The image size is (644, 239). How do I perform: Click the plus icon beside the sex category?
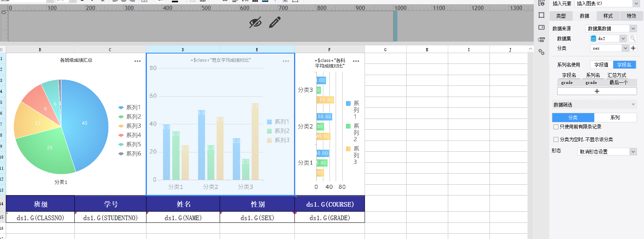click(x=633, y=48)
